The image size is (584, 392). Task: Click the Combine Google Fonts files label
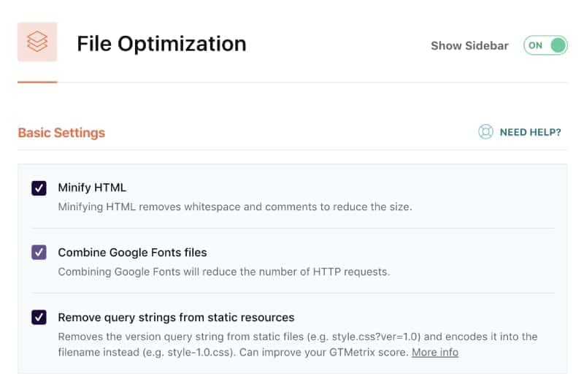click(132, 253)
